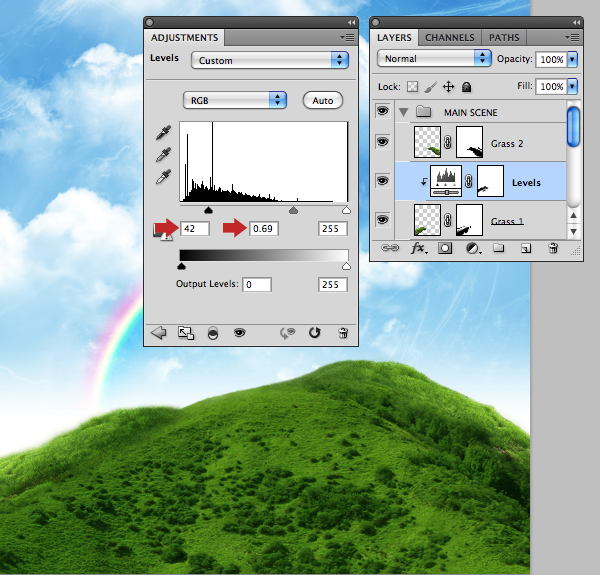Add a layer style fx icon
The image size is (600, 575).
(x=419, y=248)
